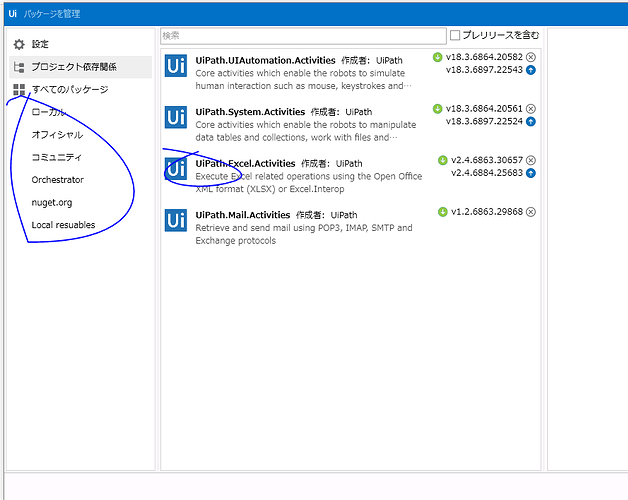Image resolution: width=628 pixels, height=500 pixels.
Task: Enable the プレリリースを含む checkbox
Action: (455, 35)
